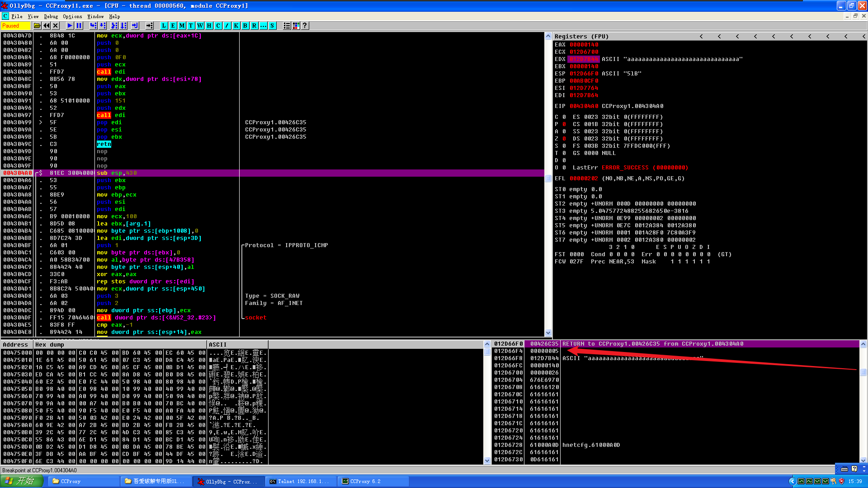Open help with the question mark icon
The height and width of the screenshot is (488, 868).
pos(305,26)
